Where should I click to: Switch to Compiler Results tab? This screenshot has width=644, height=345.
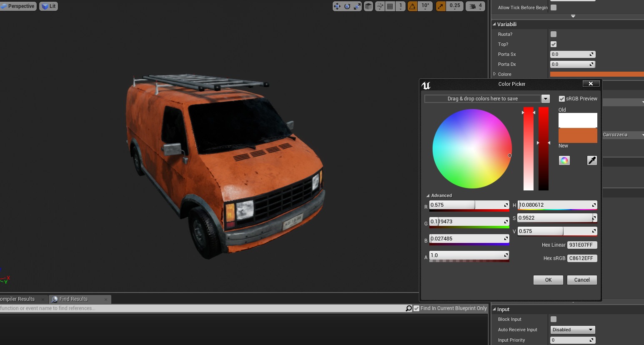coord(18,299)
